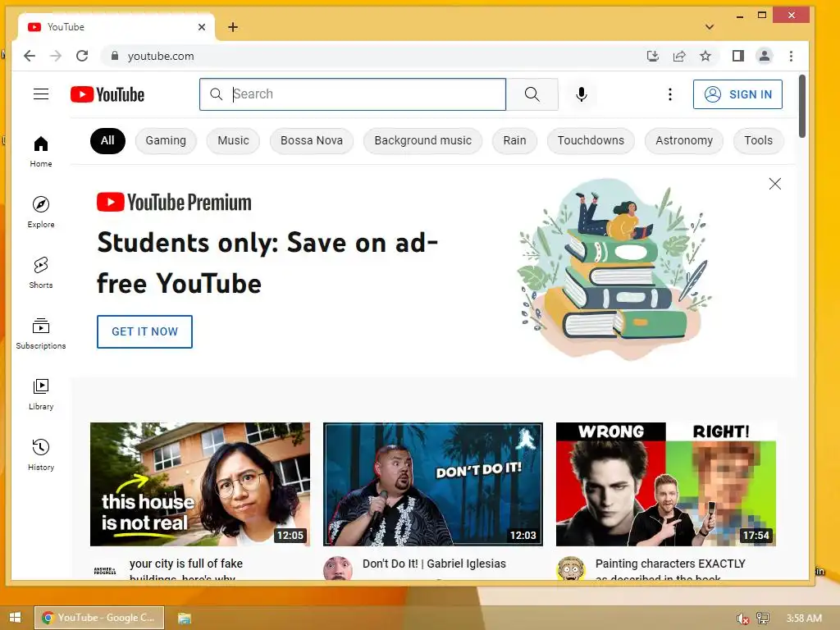Image resolution: width=840 pixels, height=630 pixels.
Task: Click the network tray icon
Action: pyautogui.click(x=762, y=619)
